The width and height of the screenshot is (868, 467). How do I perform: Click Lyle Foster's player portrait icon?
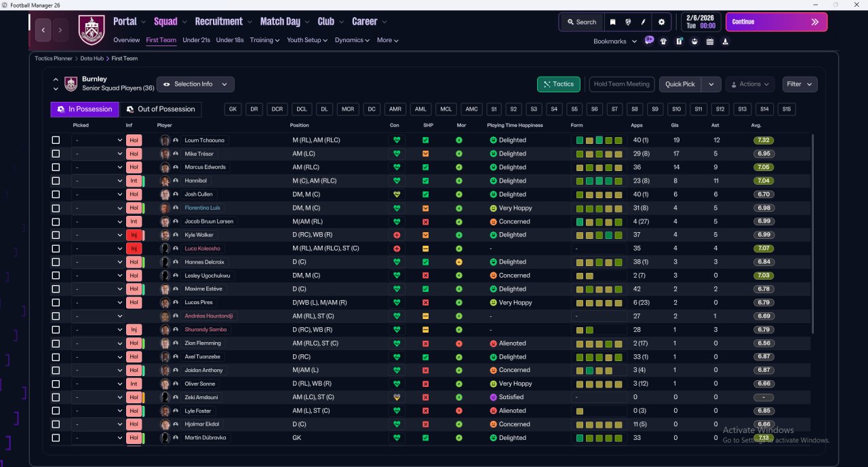(x=165, y=411)
